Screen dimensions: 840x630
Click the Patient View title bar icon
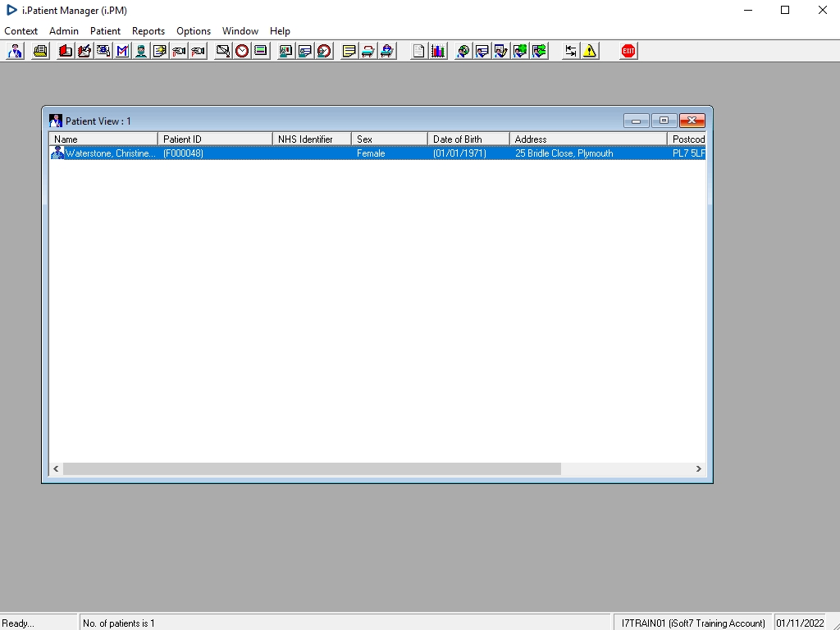[56, 121]
